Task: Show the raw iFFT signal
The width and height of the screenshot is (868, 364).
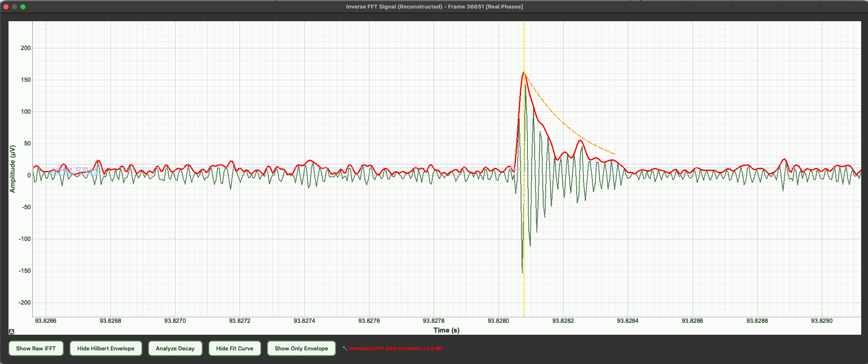Action: click(x=36, y=348)
